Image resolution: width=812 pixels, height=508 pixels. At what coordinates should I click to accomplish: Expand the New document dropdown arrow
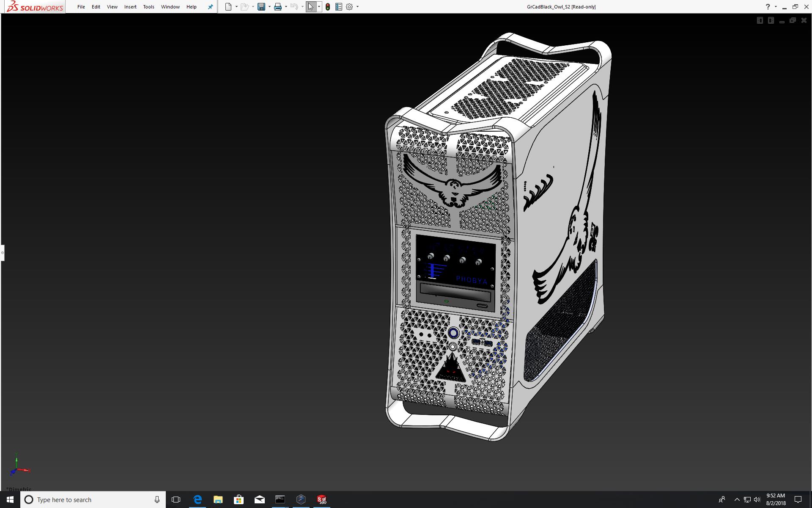point(236,7)
